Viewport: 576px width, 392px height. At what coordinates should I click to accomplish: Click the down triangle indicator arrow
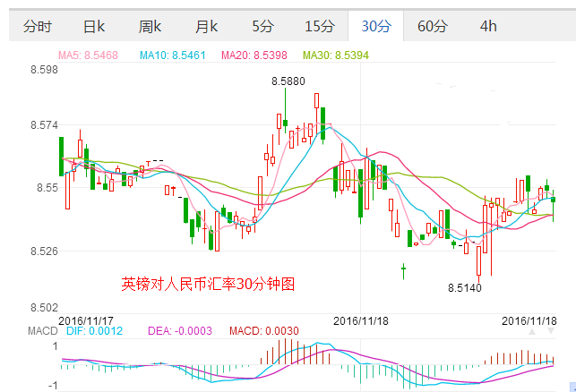click(551, 331)
